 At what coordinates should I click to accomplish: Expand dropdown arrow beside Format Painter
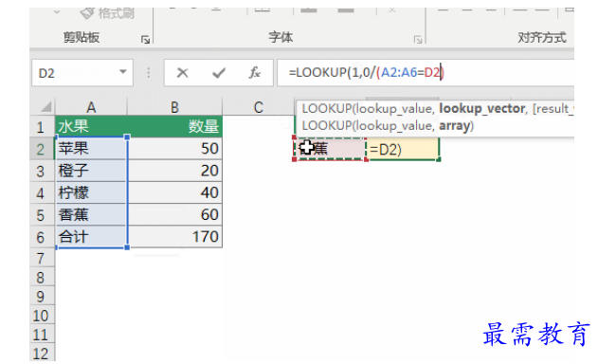(x=57, y=12)
